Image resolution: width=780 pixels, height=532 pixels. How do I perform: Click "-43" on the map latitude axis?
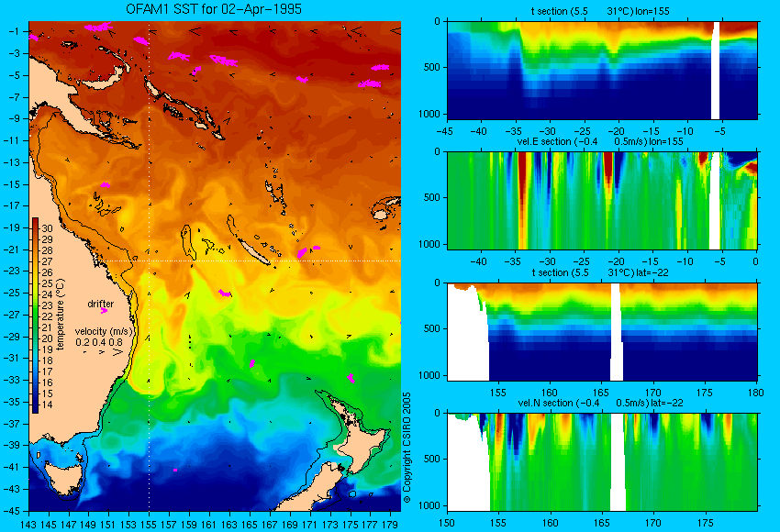12,489
